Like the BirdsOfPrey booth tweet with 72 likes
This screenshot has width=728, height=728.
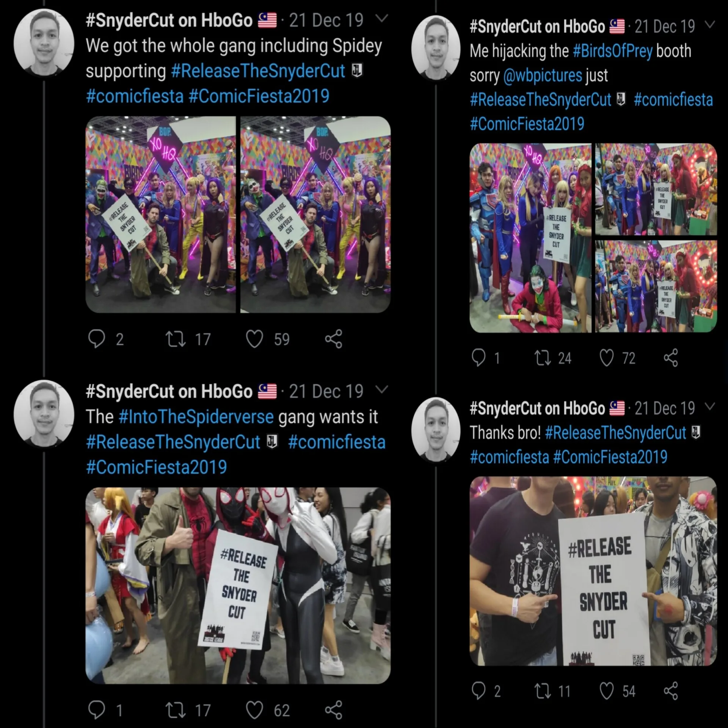tap(606, 358)
